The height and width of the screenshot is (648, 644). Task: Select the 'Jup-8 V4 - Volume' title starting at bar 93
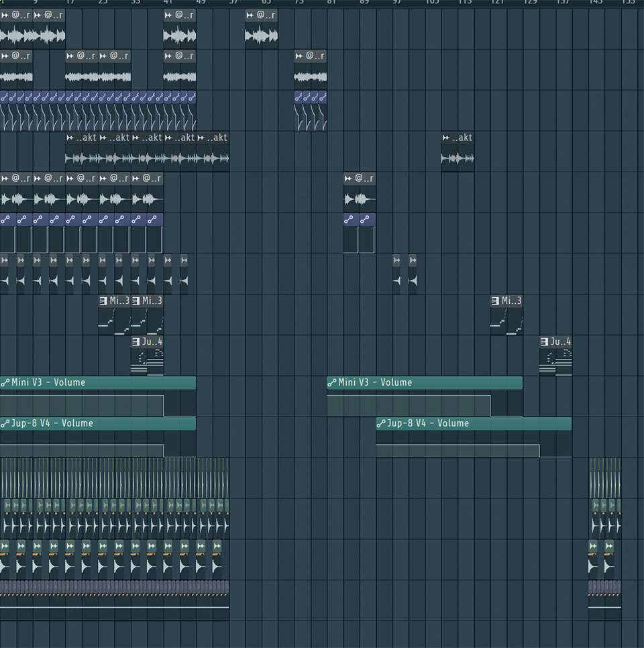coord(428,423)
